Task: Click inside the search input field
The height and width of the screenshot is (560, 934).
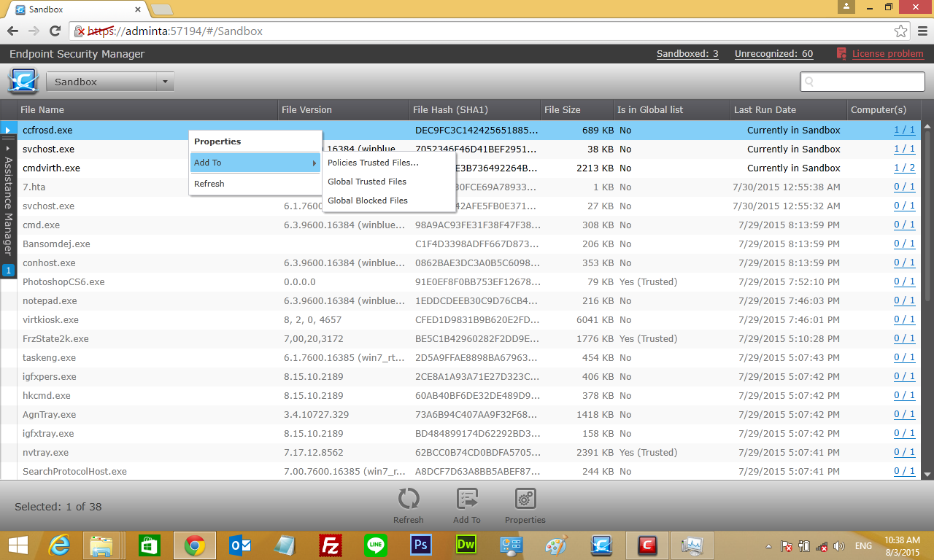Action: pos(862,82)
